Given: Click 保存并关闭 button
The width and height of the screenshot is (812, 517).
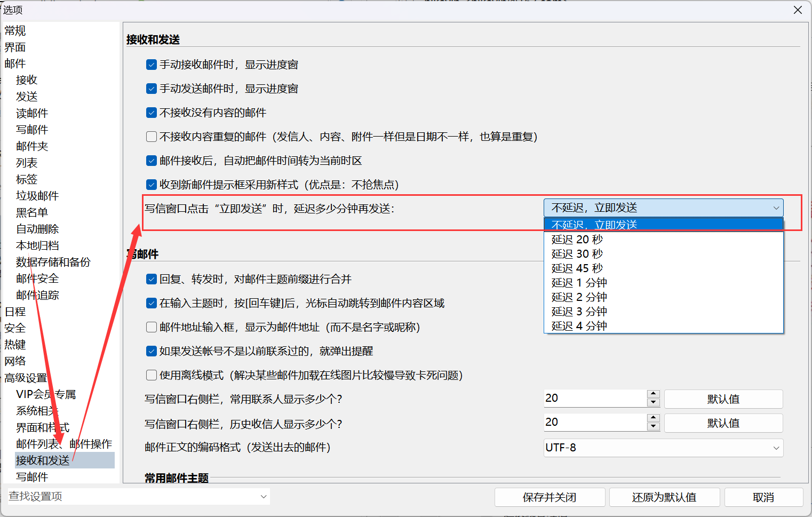Looking at the screenshot, I should pos(550,497).
